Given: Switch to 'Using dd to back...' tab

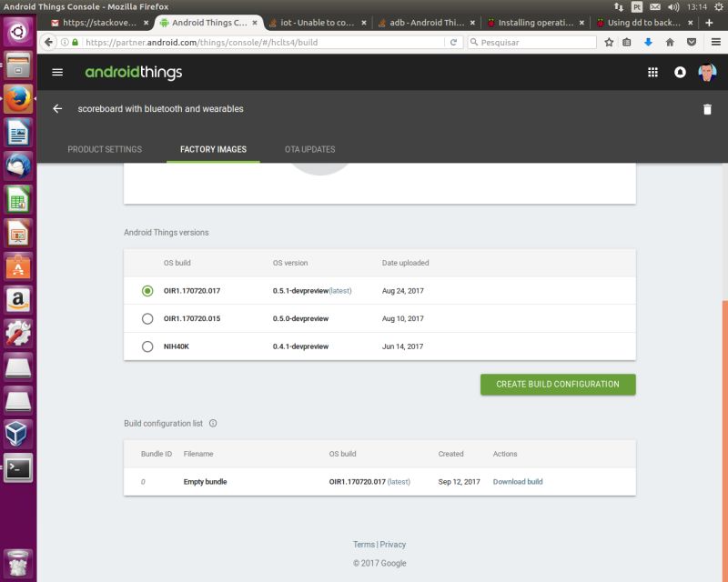Looking at the screenshot, I should tap(643, 23).
